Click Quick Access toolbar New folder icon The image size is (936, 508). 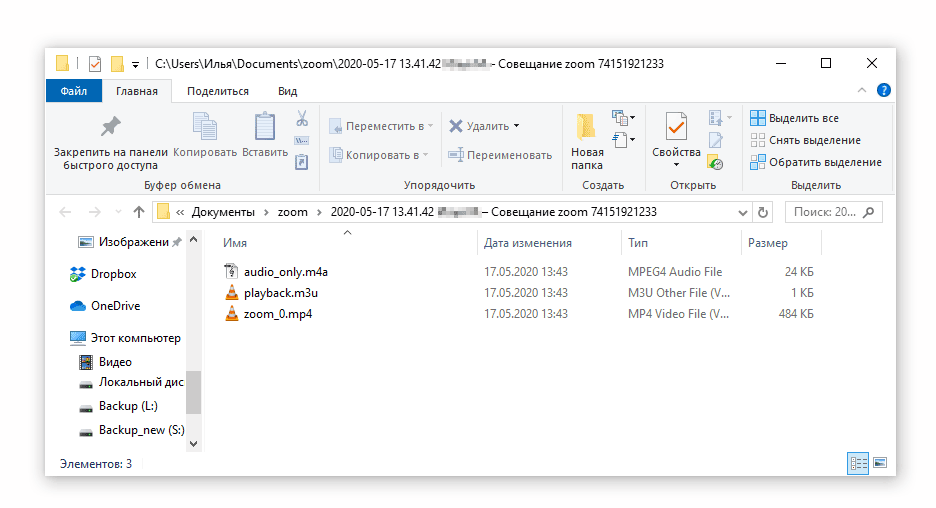pyautogui.click(x=118, y=63)
